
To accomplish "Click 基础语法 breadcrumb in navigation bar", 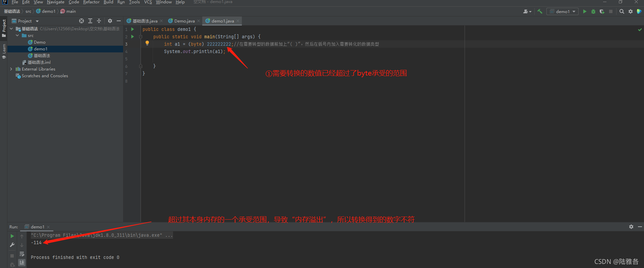I will coord(12,11).
